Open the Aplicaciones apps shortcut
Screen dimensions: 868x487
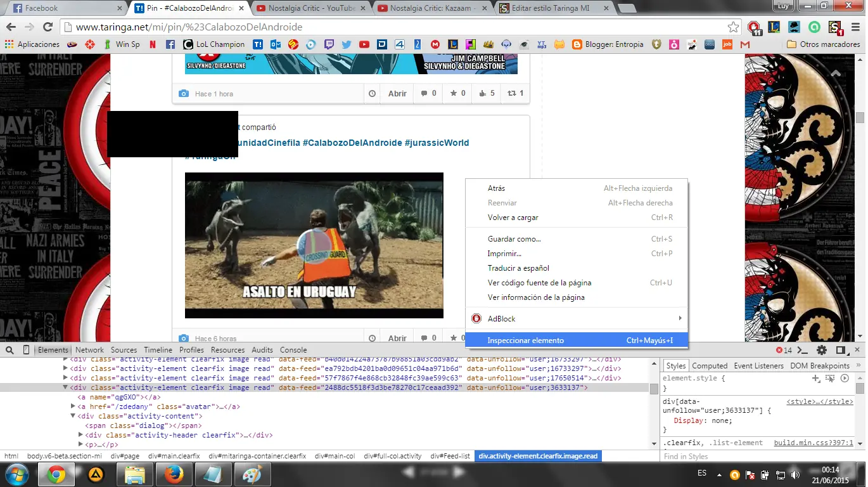(32, 44)
